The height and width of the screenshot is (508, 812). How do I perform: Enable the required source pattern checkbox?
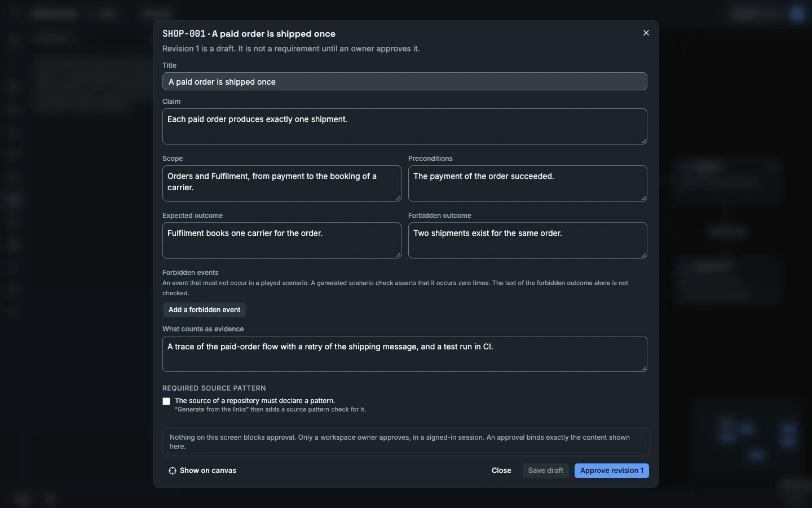[x=166, y=401]
